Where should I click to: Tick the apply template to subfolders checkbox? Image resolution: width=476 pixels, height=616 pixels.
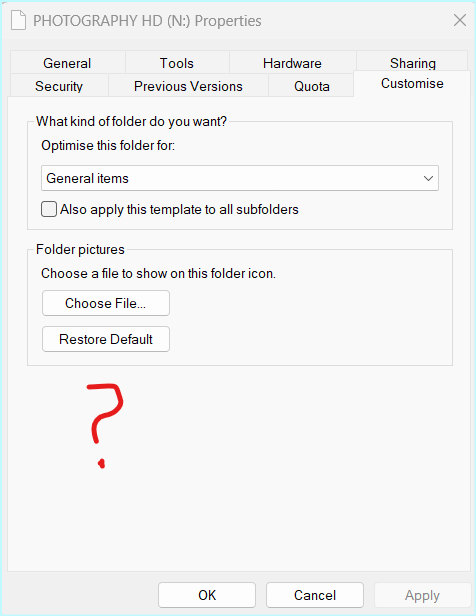49,209
